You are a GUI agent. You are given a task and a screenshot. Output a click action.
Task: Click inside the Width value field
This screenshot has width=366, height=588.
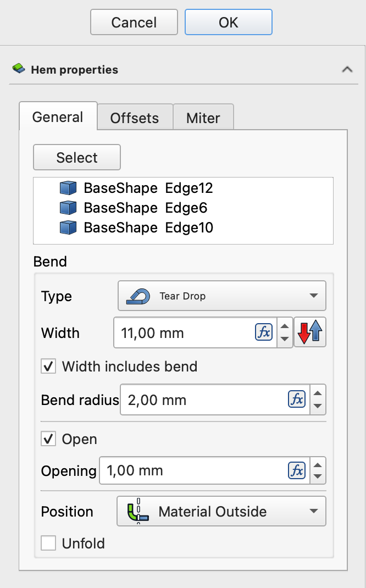coord(181,332)
